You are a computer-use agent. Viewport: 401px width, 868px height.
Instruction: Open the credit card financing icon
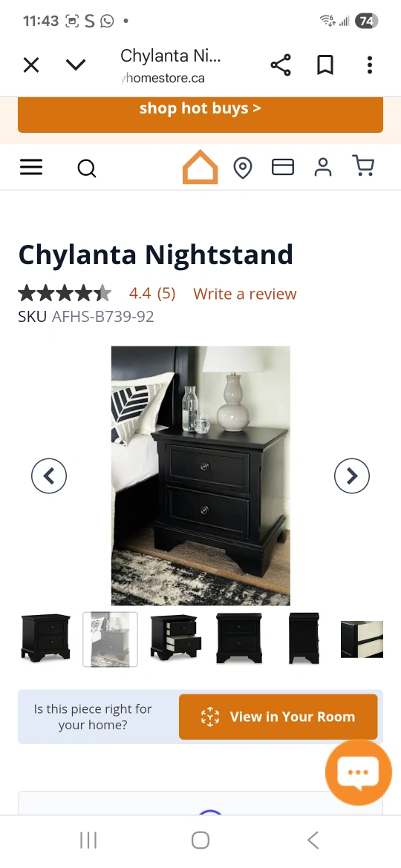click(x=282, y=167)
